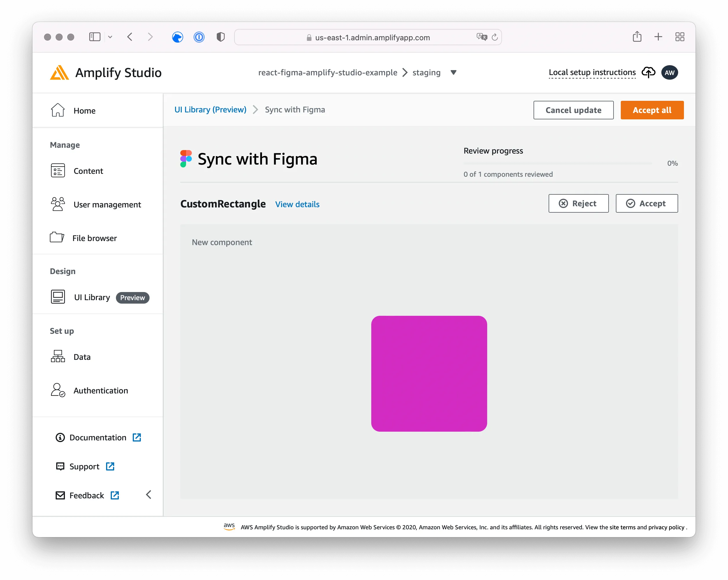Click the UI Library icon under Design
Screen dimensions: 728x580
point(57,297)
